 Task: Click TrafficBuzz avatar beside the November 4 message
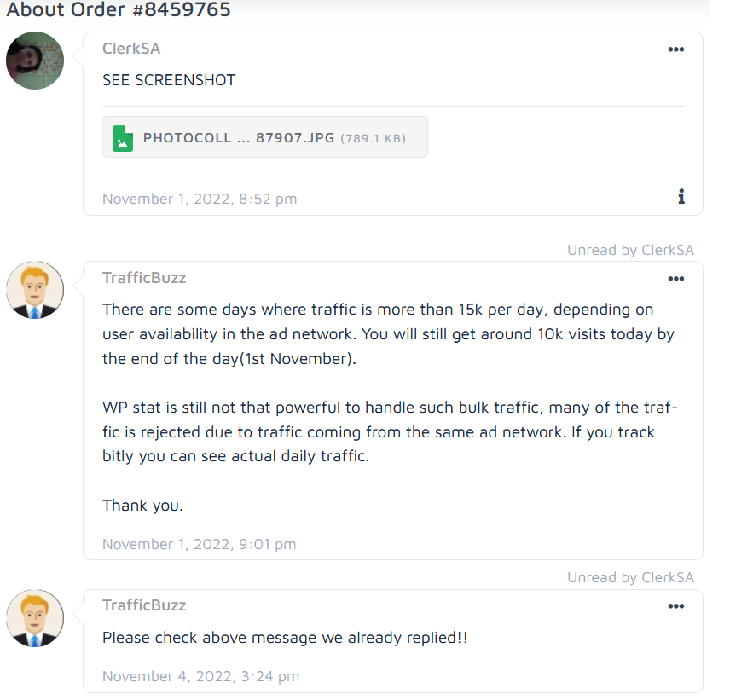click(35, 617)
